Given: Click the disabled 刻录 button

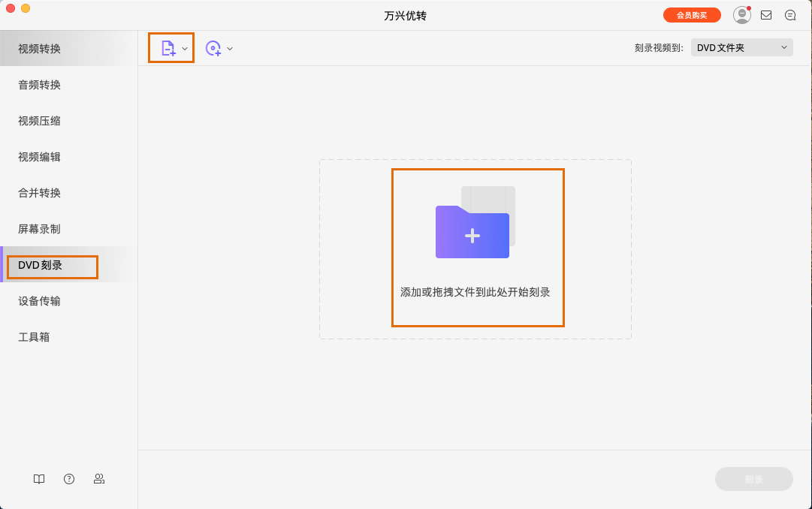Looking at the screenshot, I should (754, 479).
